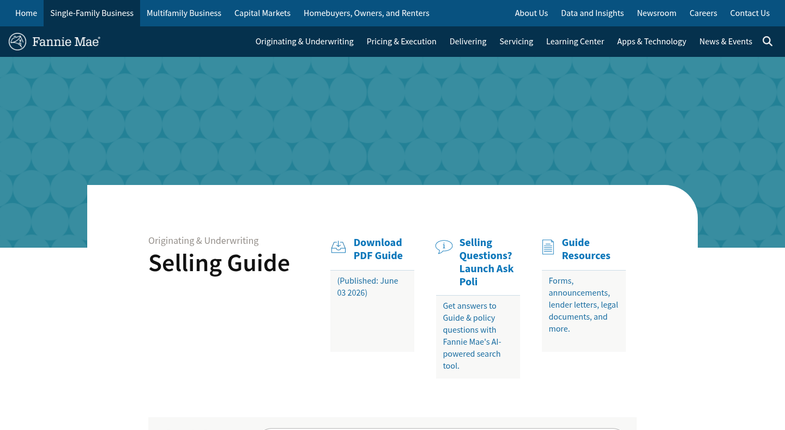Select the Single-Family Business tab
The image size is (785, 430).
(x=92, y=13)
